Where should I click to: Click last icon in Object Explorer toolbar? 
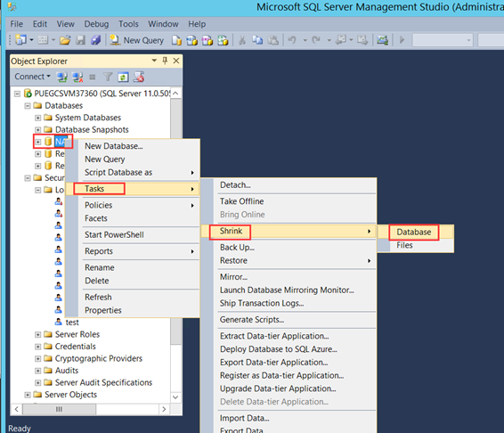139,77
